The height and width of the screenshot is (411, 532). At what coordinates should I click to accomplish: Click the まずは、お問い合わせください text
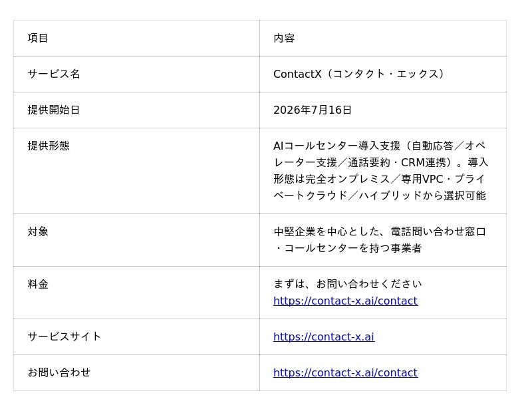coord(347,284)
